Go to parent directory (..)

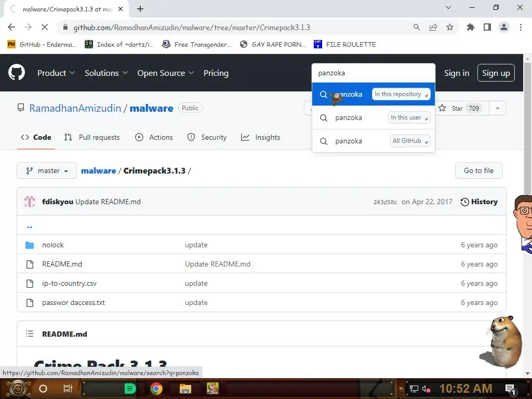click(x=30, y=226)
